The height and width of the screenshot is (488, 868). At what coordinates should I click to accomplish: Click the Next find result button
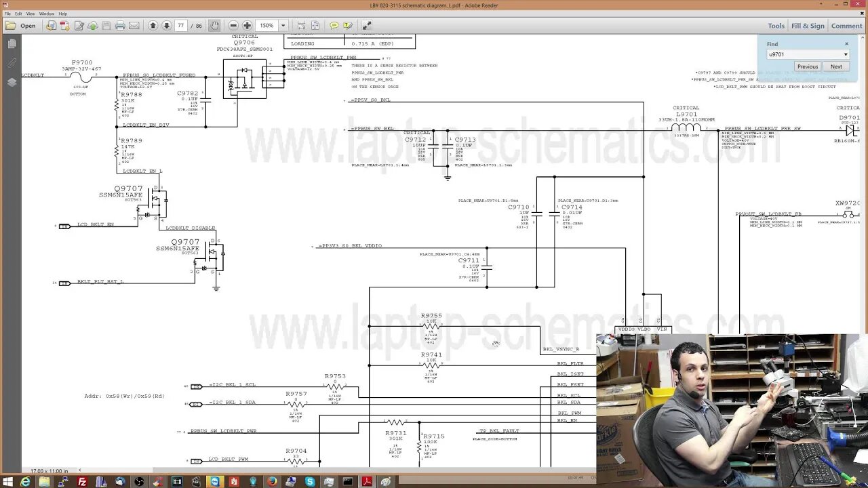[x=836, y=66]
